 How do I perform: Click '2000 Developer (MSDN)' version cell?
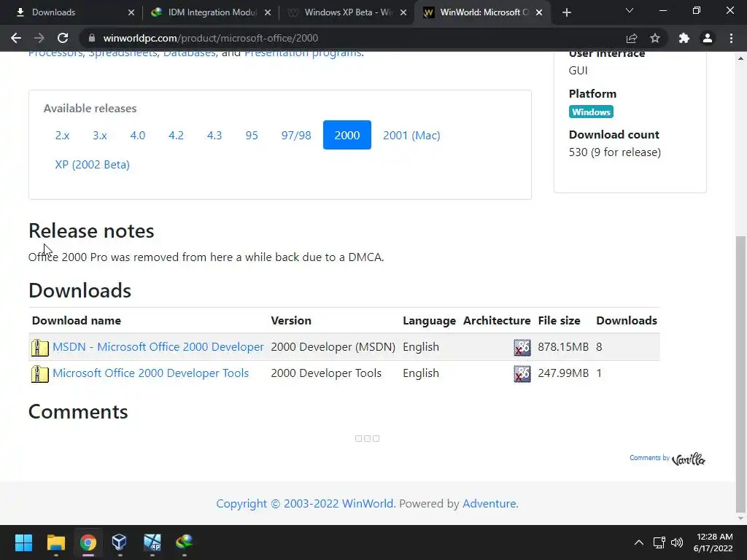[333, 347]
